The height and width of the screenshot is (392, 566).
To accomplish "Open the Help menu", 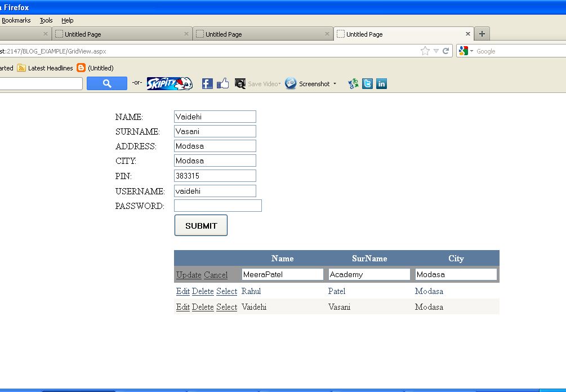I will click(68, 20).
